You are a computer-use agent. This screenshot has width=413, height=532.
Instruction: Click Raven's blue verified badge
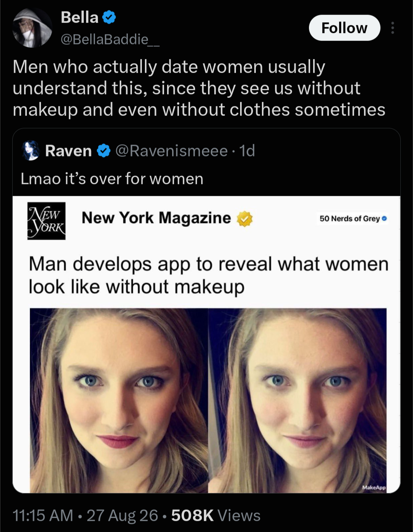point(103,151)
